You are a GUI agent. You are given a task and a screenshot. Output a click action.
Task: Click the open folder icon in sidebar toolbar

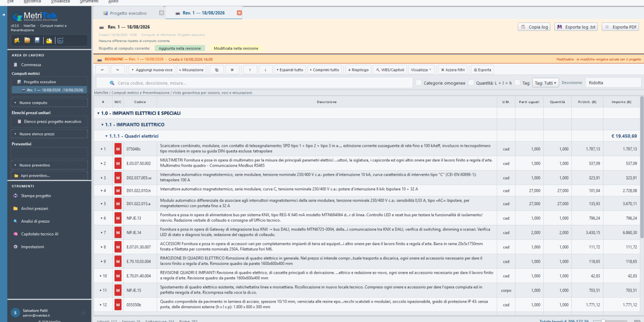pos(27,40)
